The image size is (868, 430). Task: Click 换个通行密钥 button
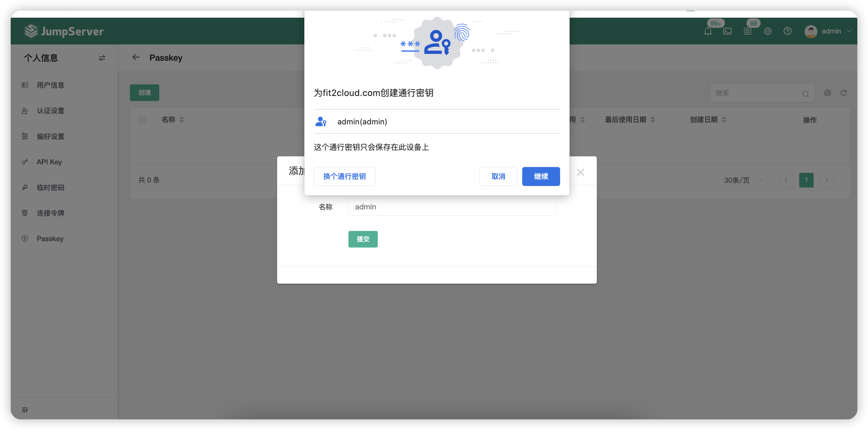[x=344, y=177]
